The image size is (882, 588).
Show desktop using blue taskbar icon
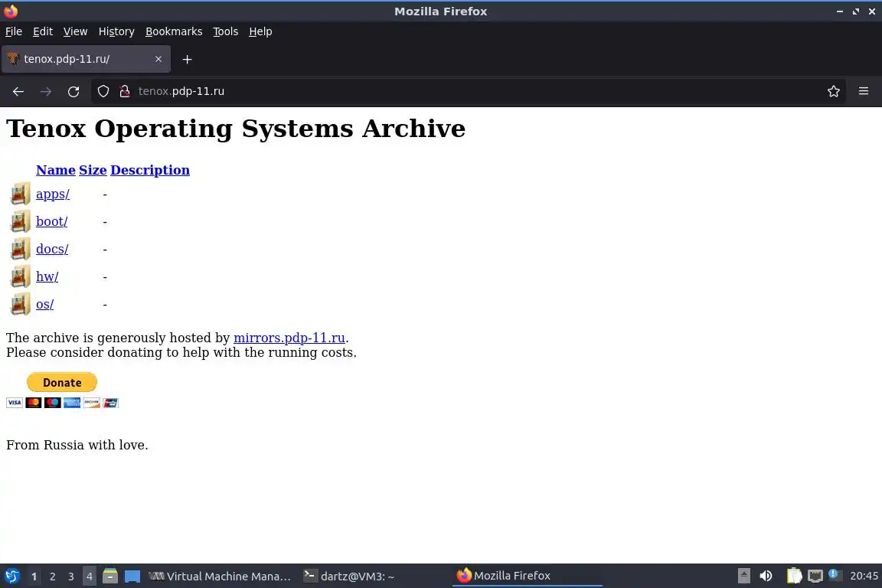[132, 577]
